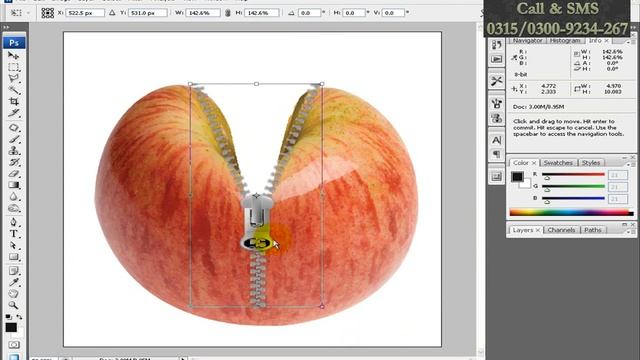Open status bar document info arrow
Image resolution: width=640 pixels, height=360 pixels.
(x=183, y=358)
